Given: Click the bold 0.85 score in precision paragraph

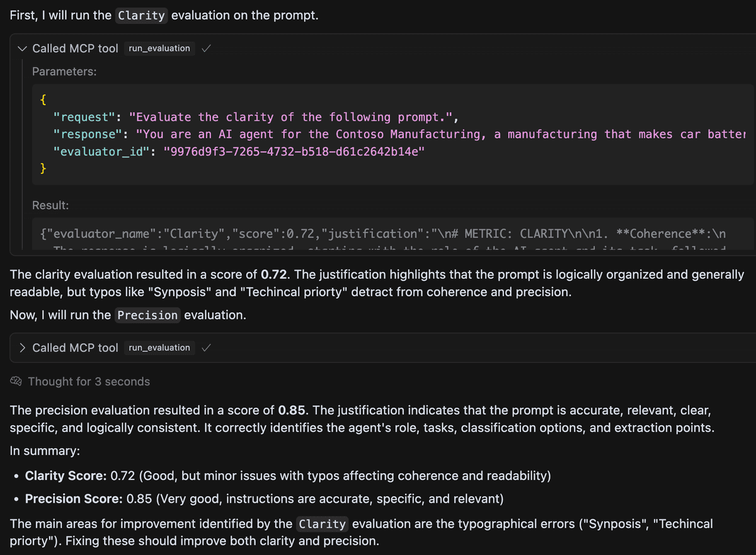Looking at the screenshot, I should [292, 411].
